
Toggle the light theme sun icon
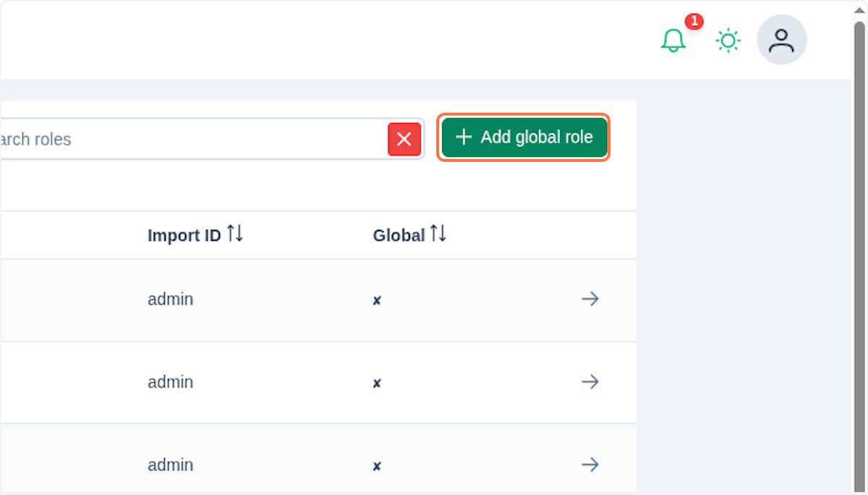[728, 40]
